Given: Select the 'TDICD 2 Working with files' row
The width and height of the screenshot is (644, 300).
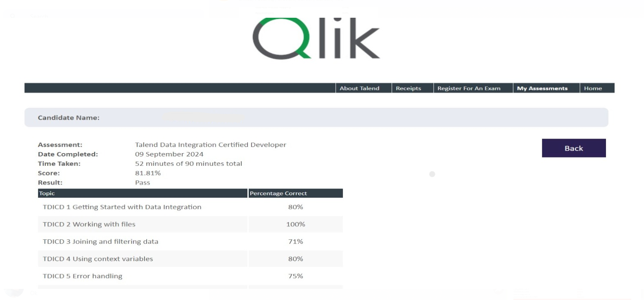Looking at the screenshot, I should tap(190, 224).
